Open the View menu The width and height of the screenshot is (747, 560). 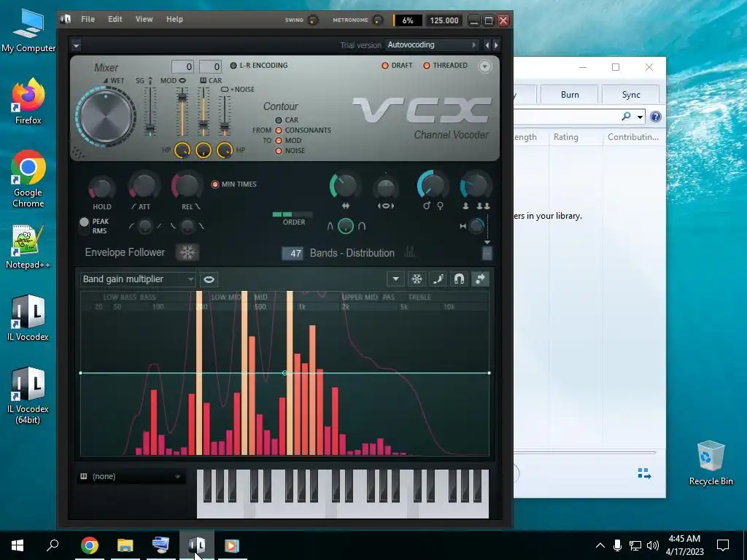coord(144,19)
